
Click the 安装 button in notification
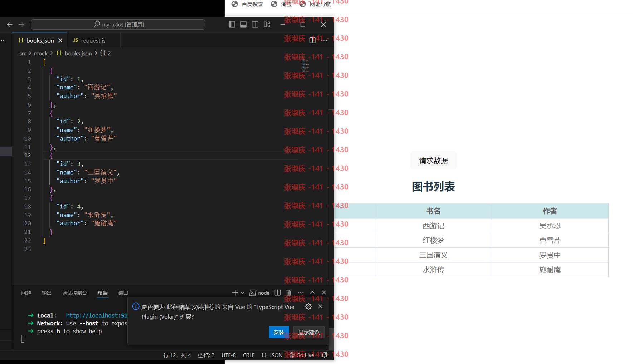tap(279, 332)
